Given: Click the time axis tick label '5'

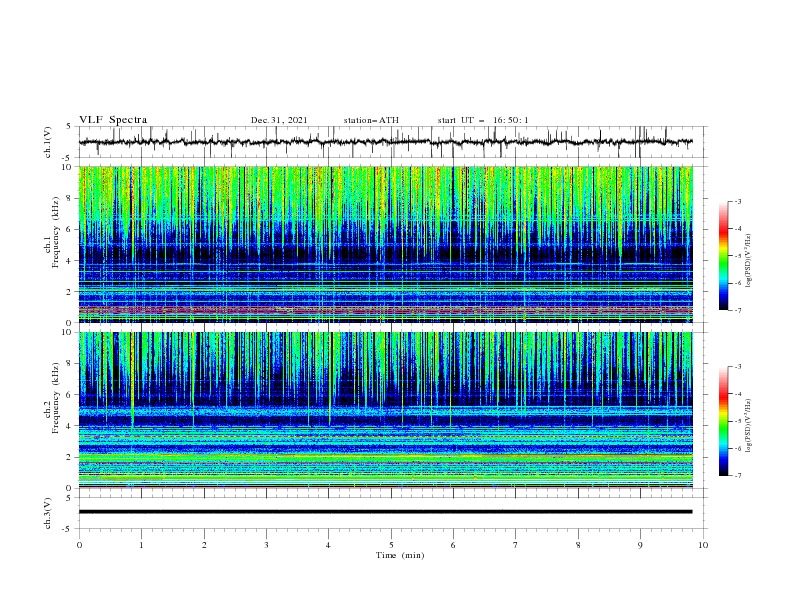Looking at the screenshot, I should click(x=391, y=545).
